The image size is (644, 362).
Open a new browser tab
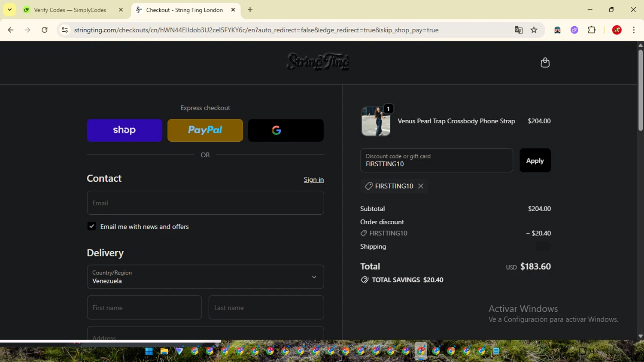point(250,10)
